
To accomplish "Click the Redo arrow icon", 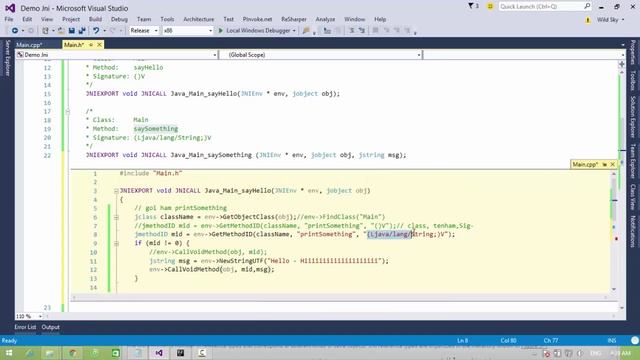I will 113,31.
